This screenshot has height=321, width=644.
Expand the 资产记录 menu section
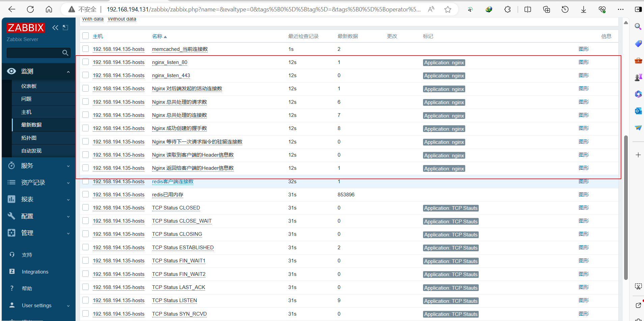point(38,183)
